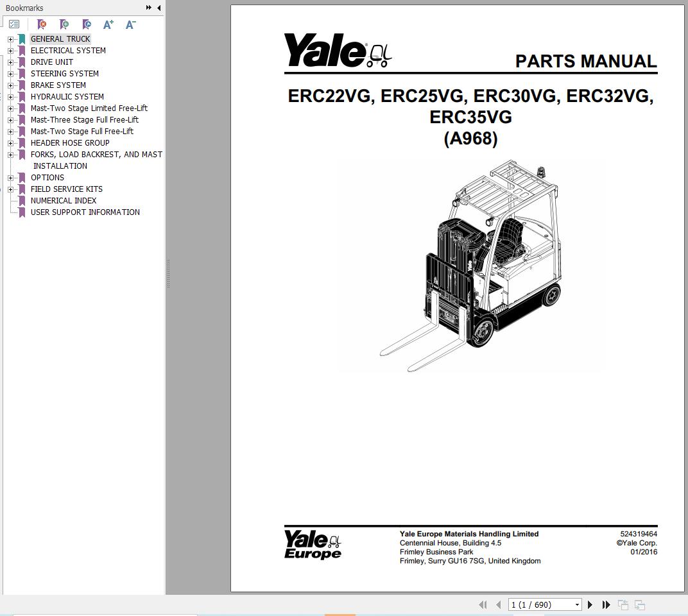Return to the previous view
Viewport: 688px width, 616px height.
pyautogui.click(x=622, y=604)
